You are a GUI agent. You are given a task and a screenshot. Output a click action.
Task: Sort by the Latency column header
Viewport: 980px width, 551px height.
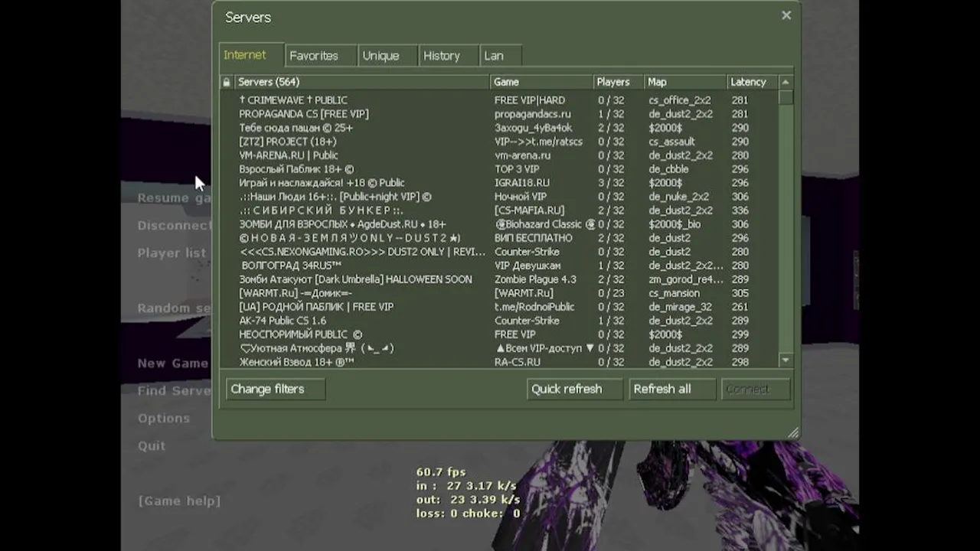click(x=753, y=82)
